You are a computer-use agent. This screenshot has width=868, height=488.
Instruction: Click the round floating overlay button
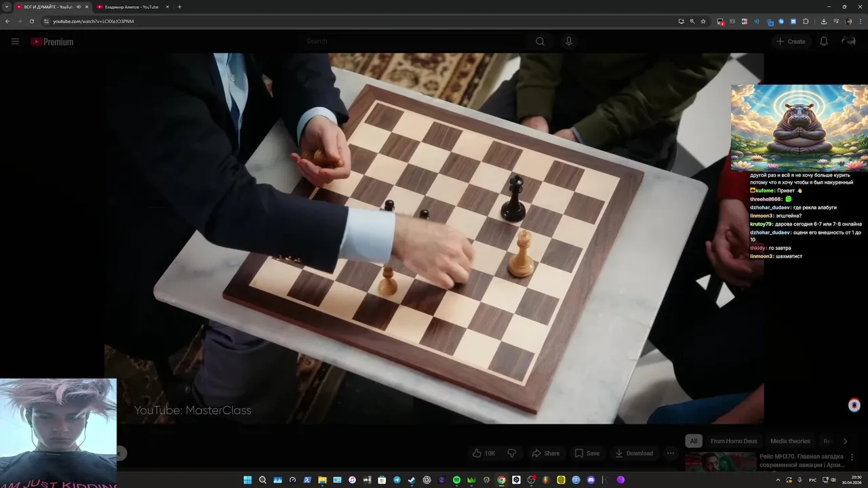click(854, 405)
